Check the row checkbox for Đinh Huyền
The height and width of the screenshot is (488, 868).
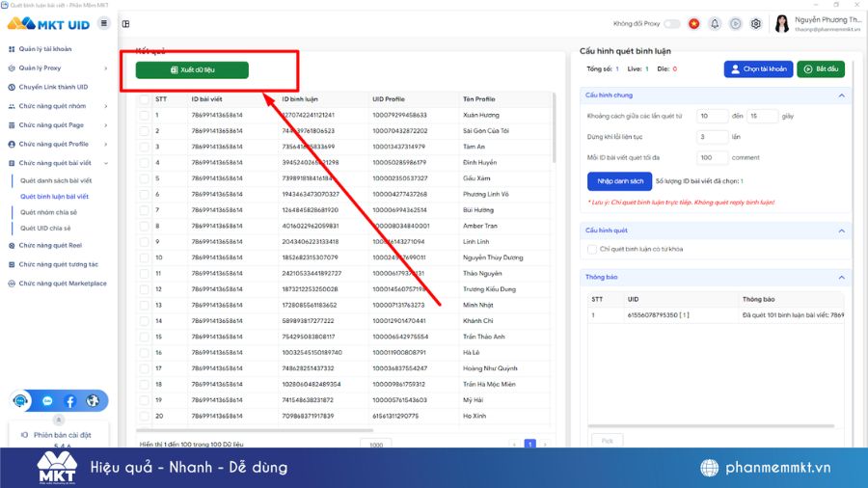tap(145, 163)
